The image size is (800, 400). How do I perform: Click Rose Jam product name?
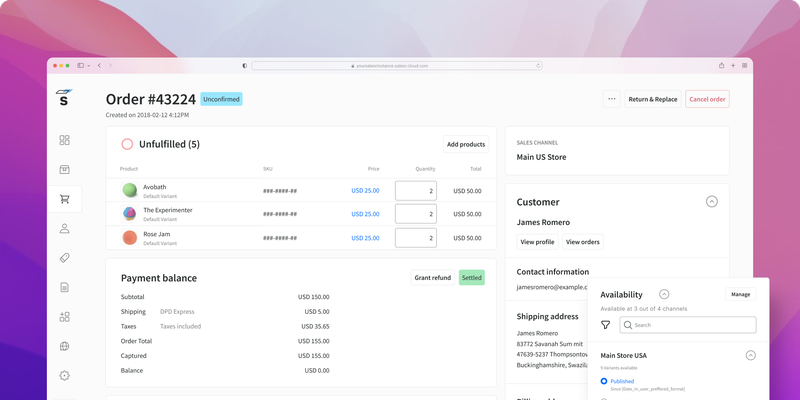[x=157, y=234]
